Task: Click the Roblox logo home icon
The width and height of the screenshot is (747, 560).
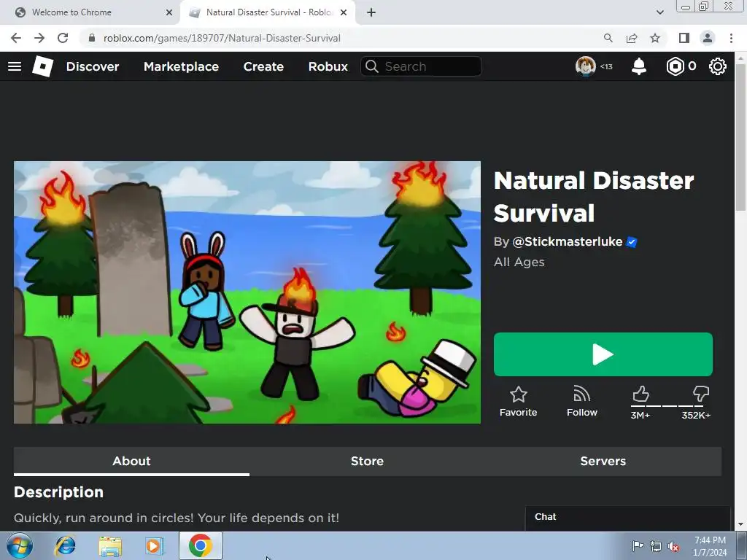Action: [43, 66]
